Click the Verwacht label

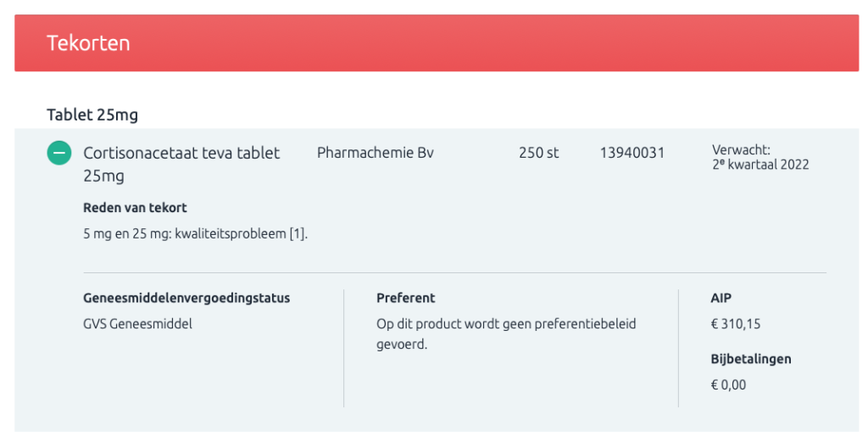point(741,150)
